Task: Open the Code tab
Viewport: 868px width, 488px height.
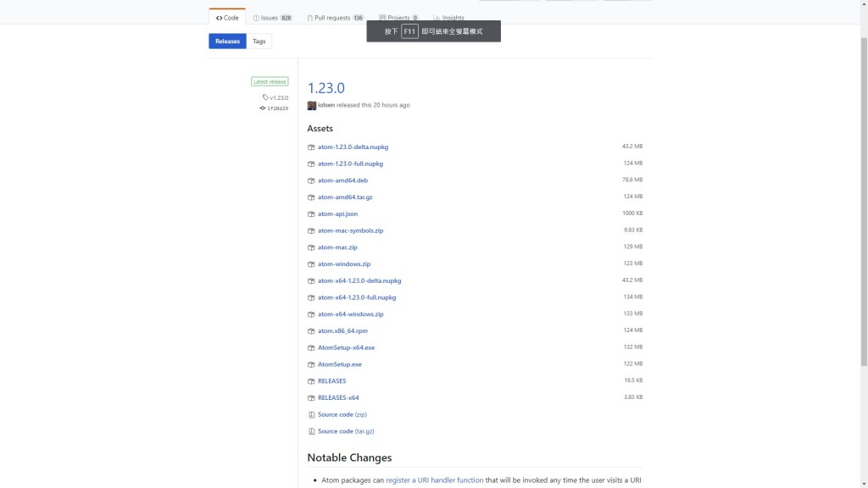Action: 227,18
